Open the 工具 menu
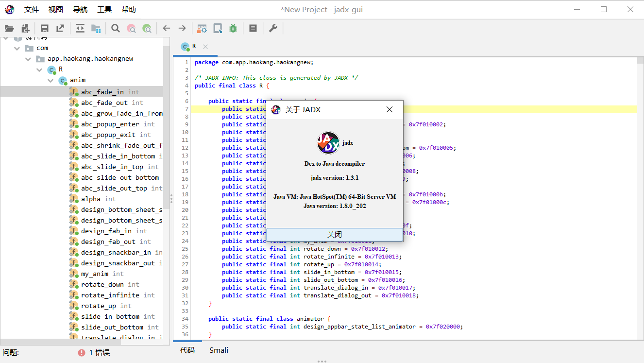Viewport: 644px width, 363px height. (x=104, y=9)
